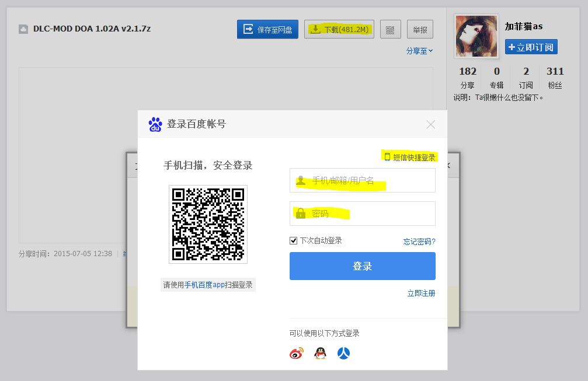
Task: Open 手机百度app link under QR code
Action: (204, 285)
